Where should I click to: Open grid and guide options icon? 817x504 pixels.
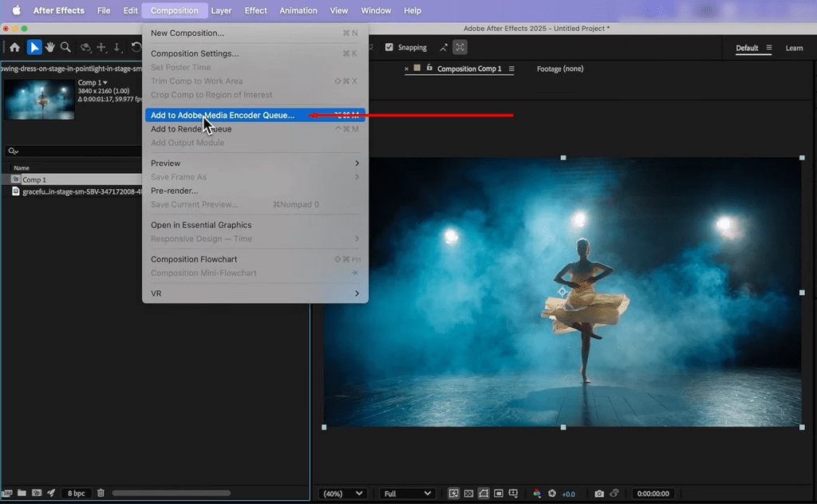pyautogui.click(x=513, y=494)
